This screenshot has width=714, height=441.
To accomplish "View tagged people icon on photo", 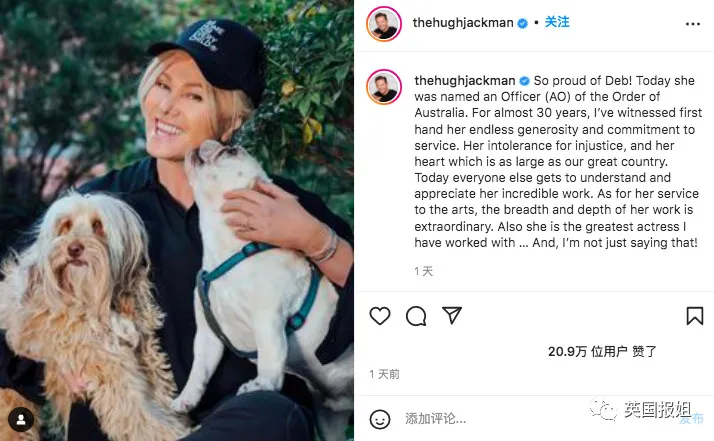I will point(21,420).
